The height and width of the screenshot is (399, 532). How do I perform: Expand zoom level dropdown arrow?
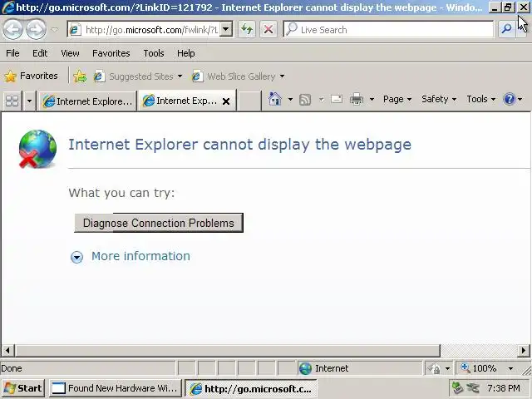tap(510, 368)
